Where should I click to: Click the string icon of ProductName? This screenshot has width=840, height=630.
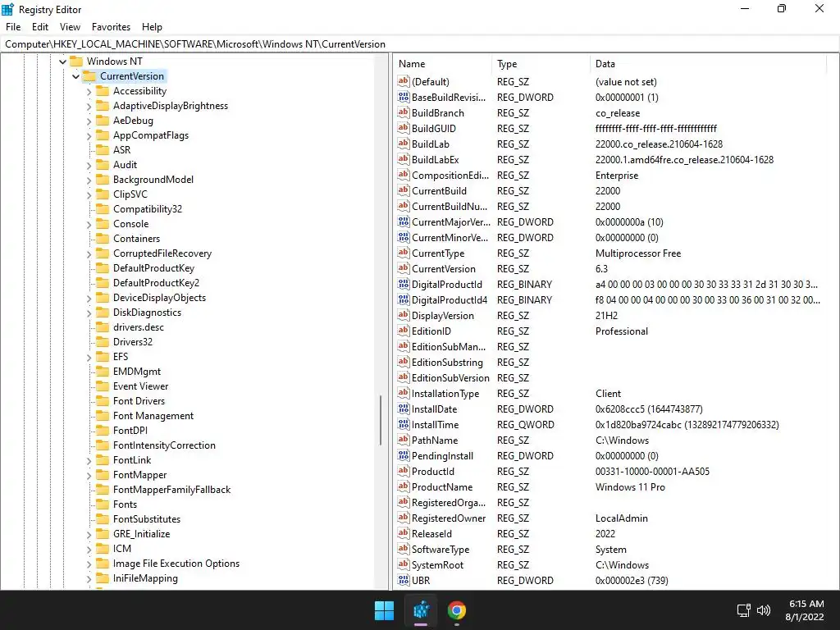tap(404, 487)
